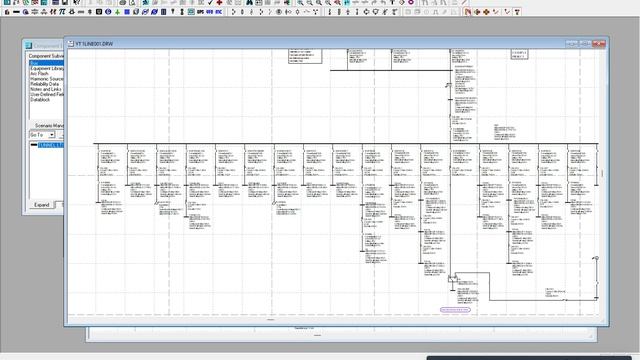Select Bus in Component Subview list
Image resolution: width=640 pixels, height=360 pixels.
[x=46, y=63]
